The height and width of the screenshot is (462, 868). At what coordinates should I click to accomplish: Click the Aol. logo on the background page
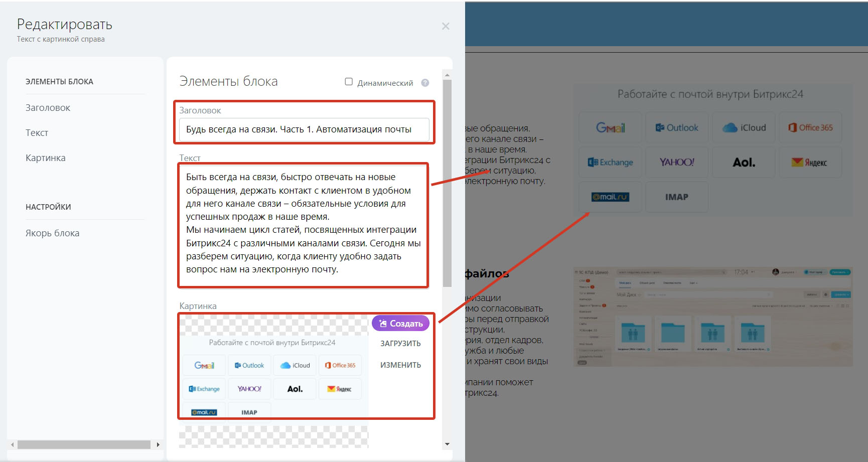(744, 162)
